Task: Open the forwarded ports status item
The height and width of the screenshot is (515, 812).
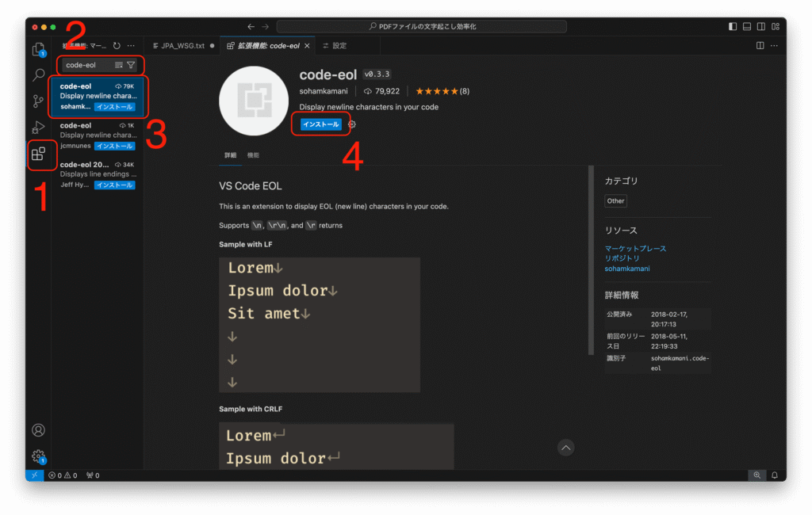Action: (93, 475)
